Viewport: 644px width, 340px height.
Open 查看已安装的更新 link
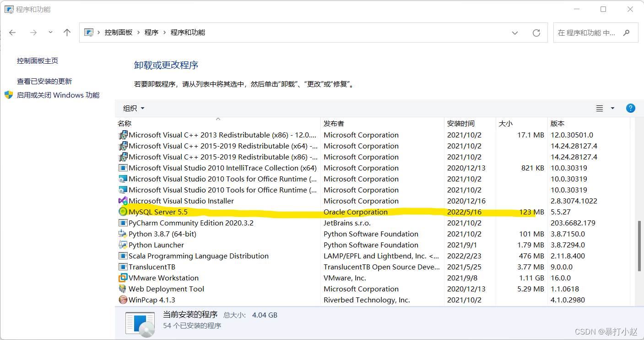44,82
